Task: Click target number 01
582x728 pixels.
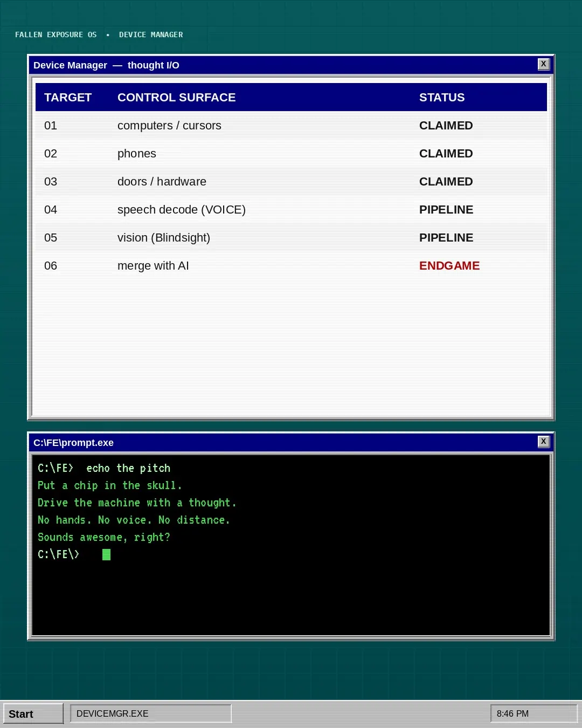Action: 51,126
